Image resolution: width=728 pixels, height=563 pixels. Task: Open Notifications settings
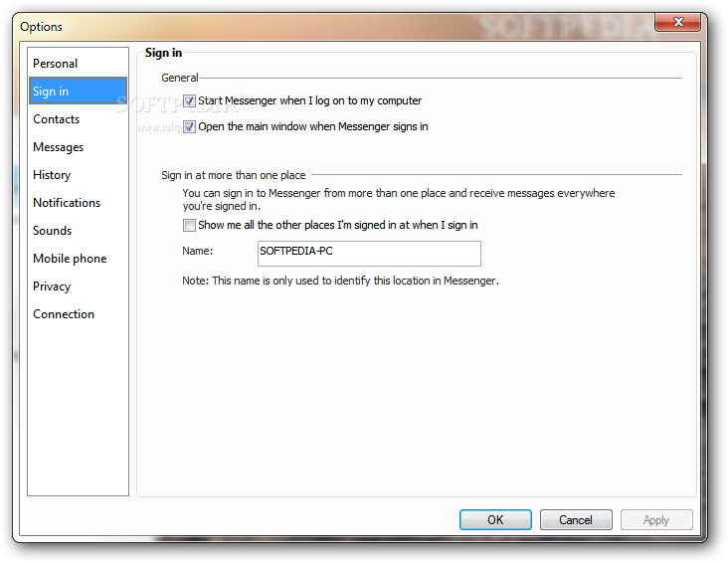click(78, 203)
